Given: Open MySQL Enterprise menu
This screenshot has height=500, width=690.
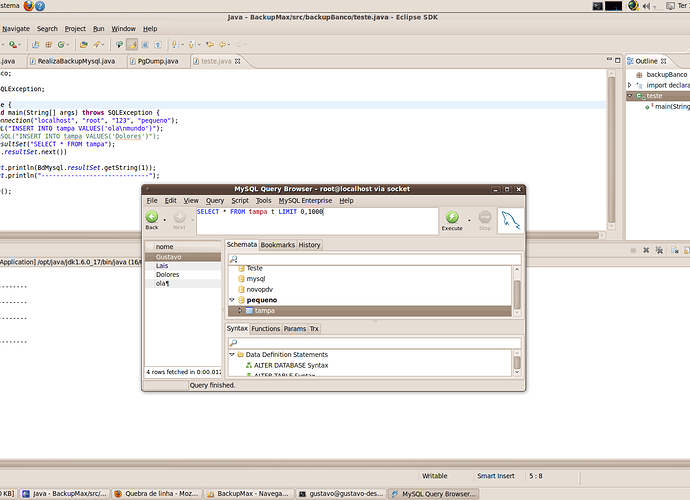Looking at the screenshot, I should pyautogui.click(x=305, y=201).
